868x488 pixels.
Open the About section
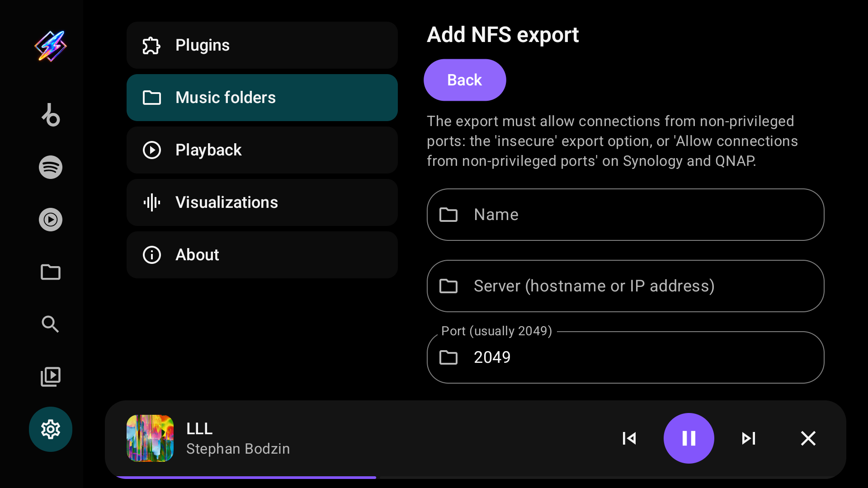tap(262, 255)
